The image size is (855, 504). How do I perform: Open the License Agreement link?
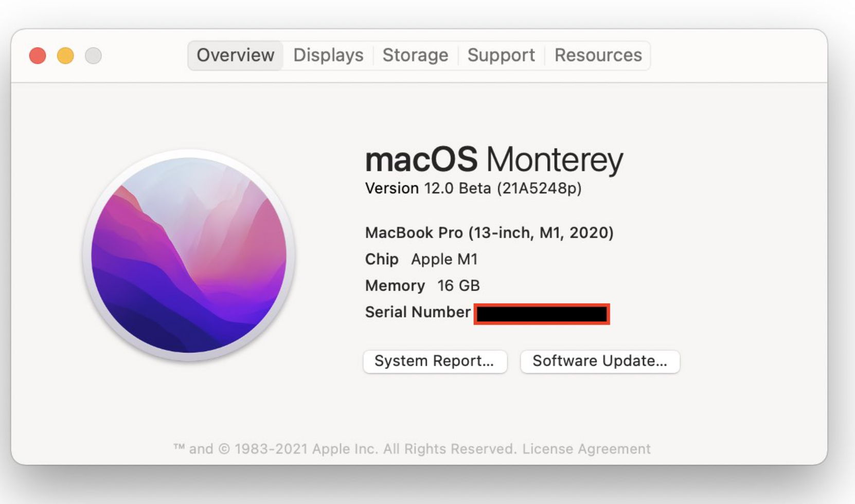(x=586, y=449)
